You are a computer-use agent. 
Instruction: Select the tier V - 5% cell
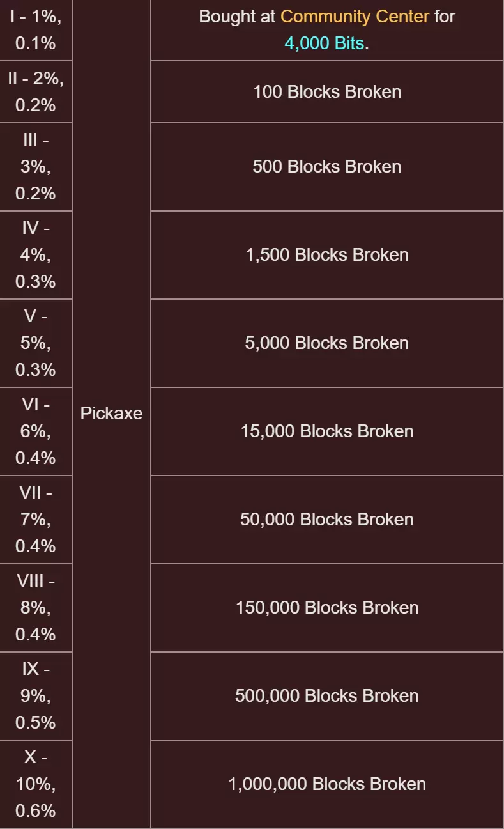tap(36, 343)
